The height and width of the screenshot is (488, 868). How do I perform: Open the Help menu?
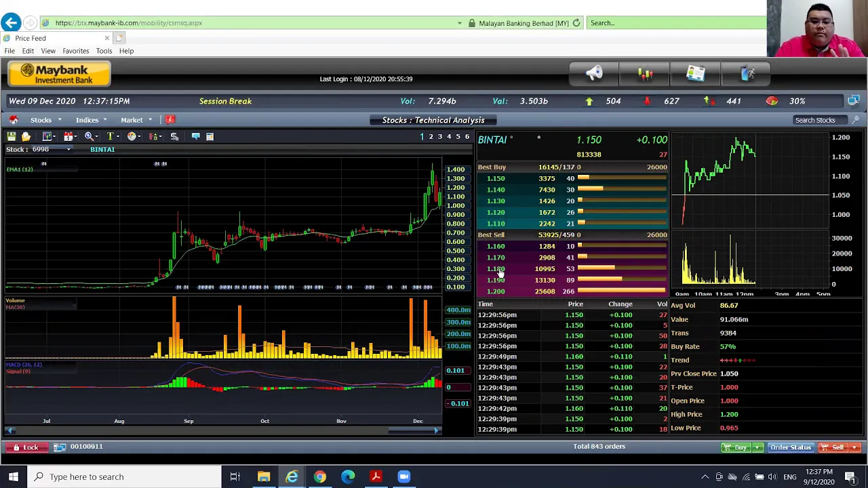[127, 51]
